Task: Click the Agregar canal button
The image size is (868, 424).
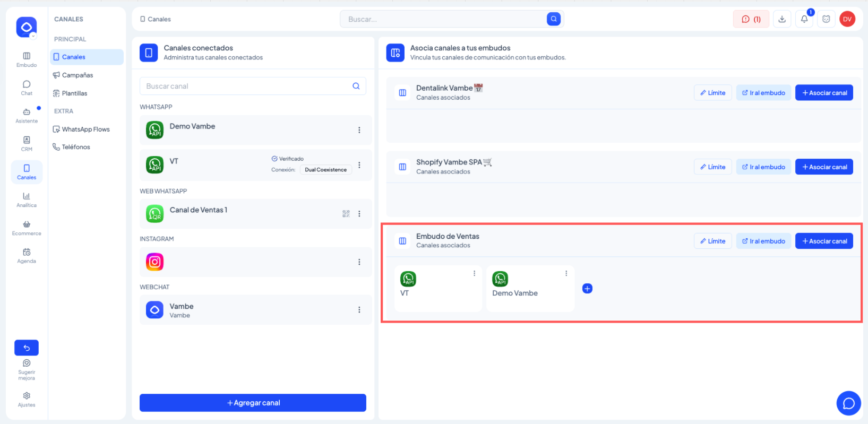Action: pyautogui.click(x=253, y=403)
